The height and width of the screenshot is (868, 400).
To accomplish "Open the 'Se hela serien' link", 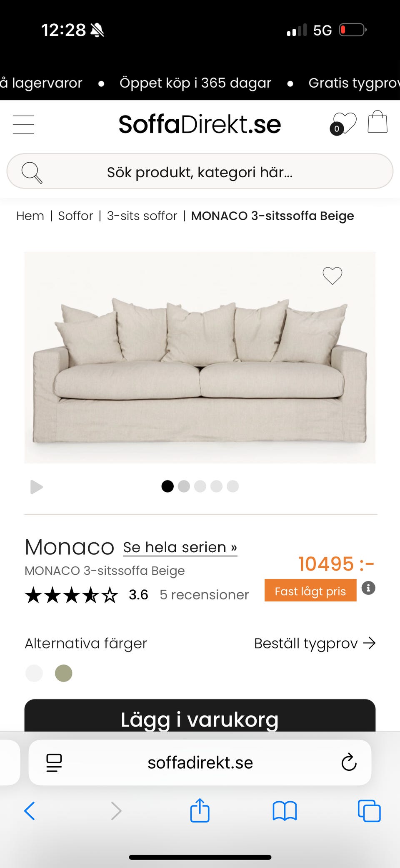I will point(180,547).
